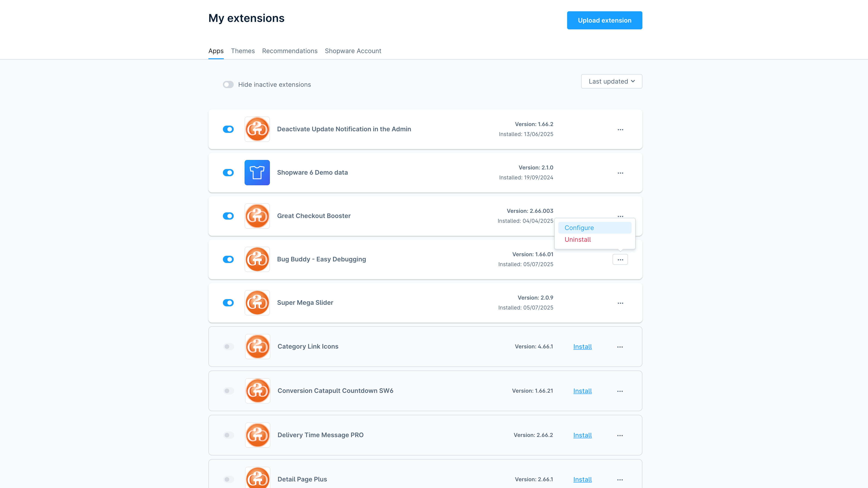Click Version: 4.66.1 text
Image resolution: width=868 pixels, height=488 pixels.
point(534,347)
